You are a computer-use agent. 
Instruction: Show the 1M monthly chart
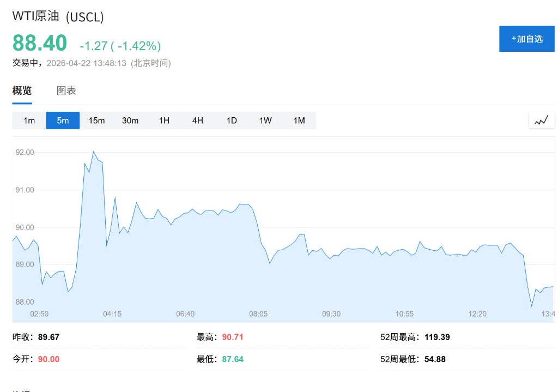(x=299, y=120)
